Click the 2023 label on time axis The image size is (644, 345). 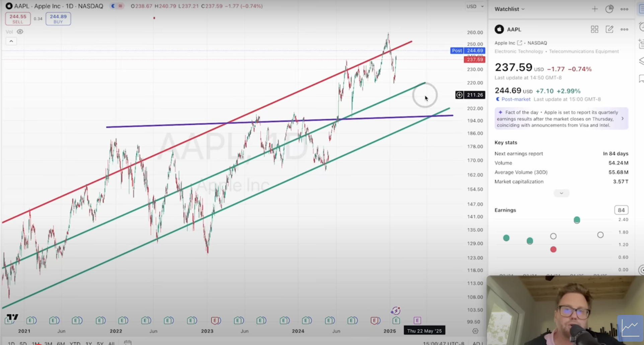207,331
